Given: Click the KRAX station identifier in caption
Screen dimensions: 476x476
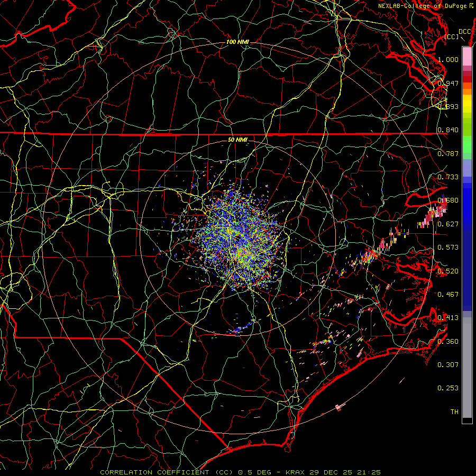Looking at the screenshot, I should [296, 472].
